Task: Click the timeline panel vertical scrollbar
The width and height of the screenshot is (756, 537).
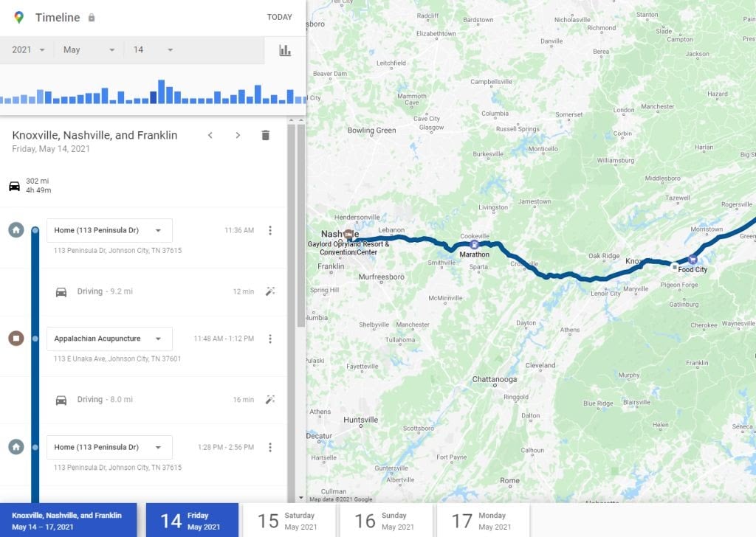Action: 301,226
